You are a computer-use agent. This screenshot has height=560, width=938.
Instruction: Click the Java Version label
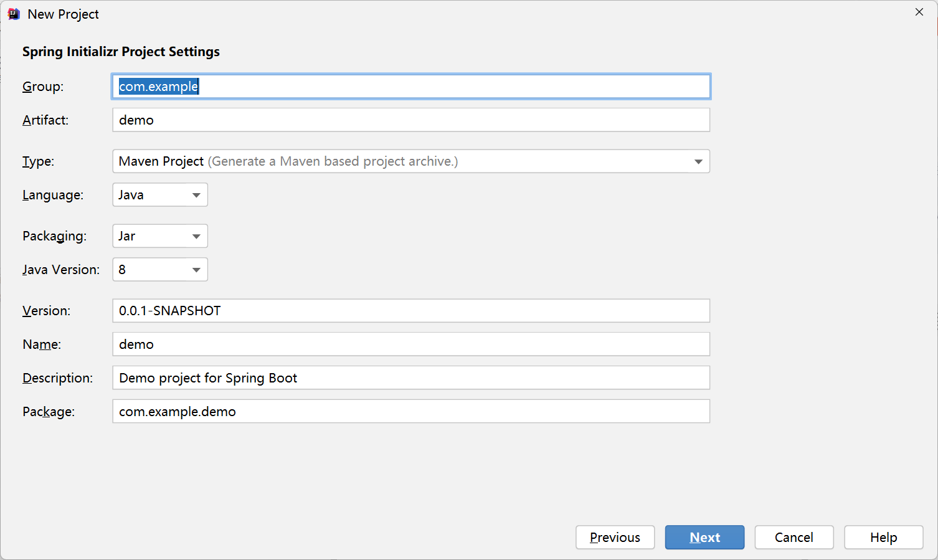click(x=61, y=270)
